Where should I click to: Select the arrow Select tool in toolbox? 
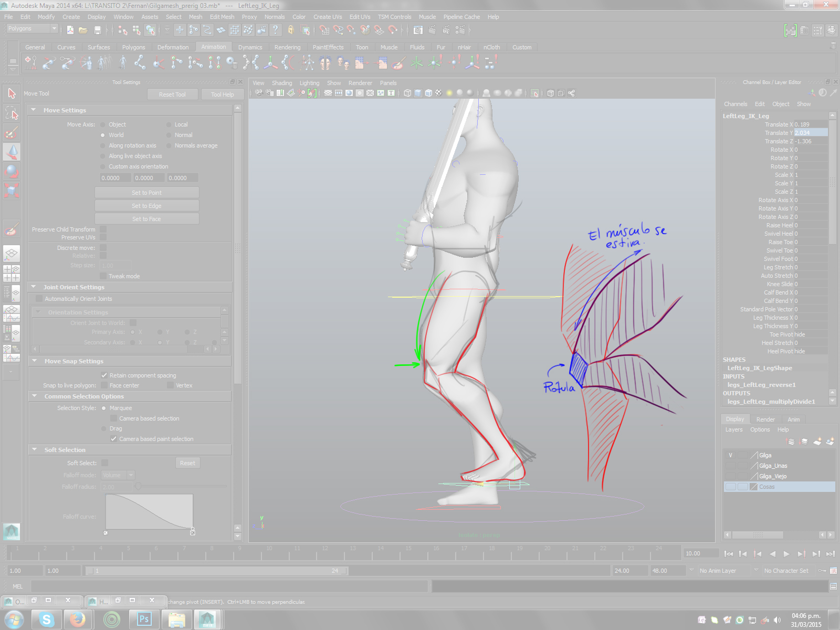tap(12, 93)
